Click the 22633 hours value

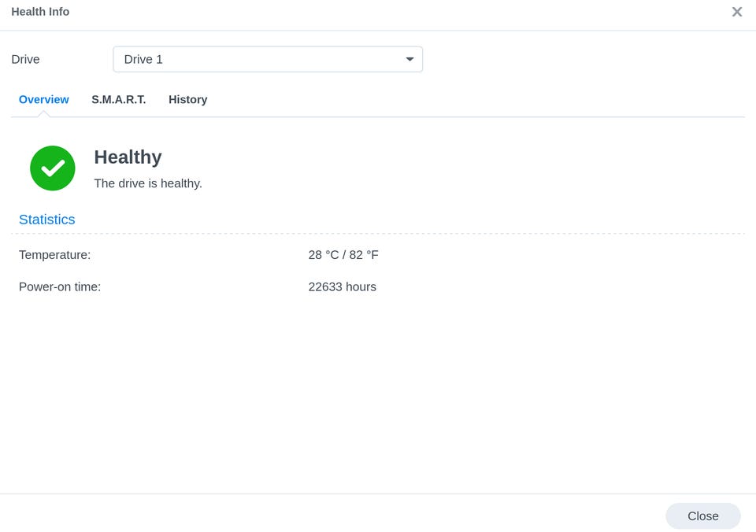(x=343, y=286)
